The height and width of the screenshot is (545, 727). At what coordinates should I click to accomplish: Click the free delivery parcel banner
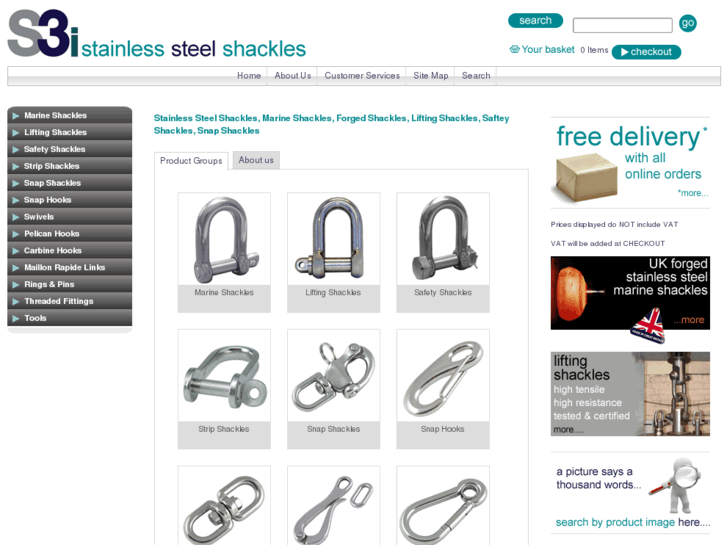(630, 163)
